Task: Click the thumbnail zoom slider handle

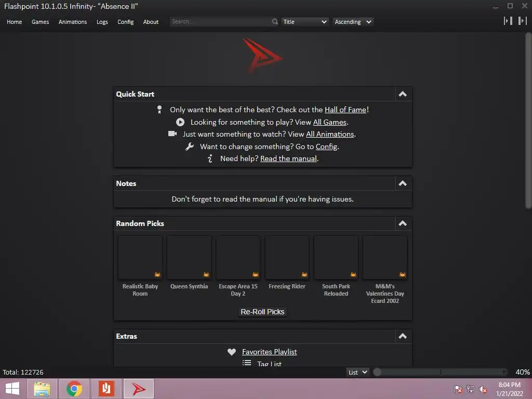Action: click(377, 372)
